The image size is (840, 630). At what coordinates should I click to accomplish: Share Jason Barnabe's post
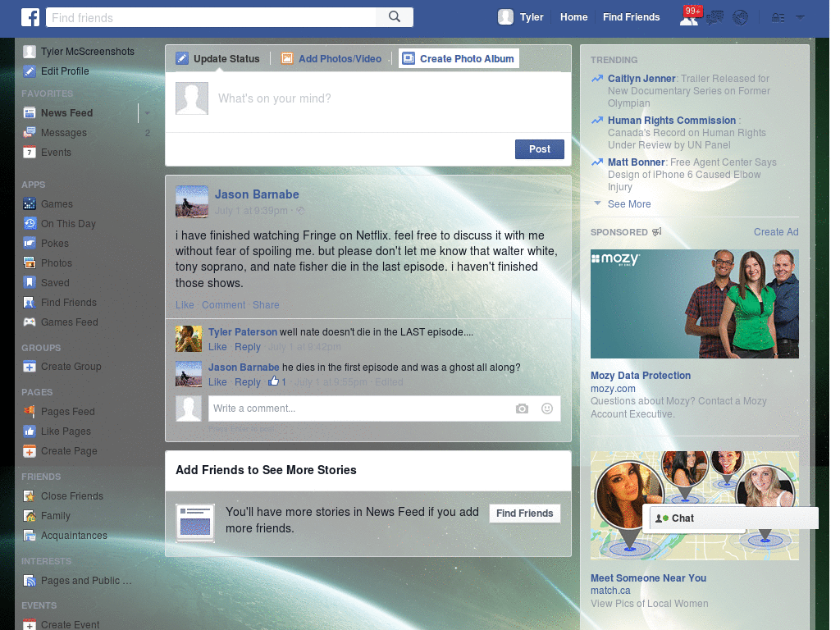266,305
